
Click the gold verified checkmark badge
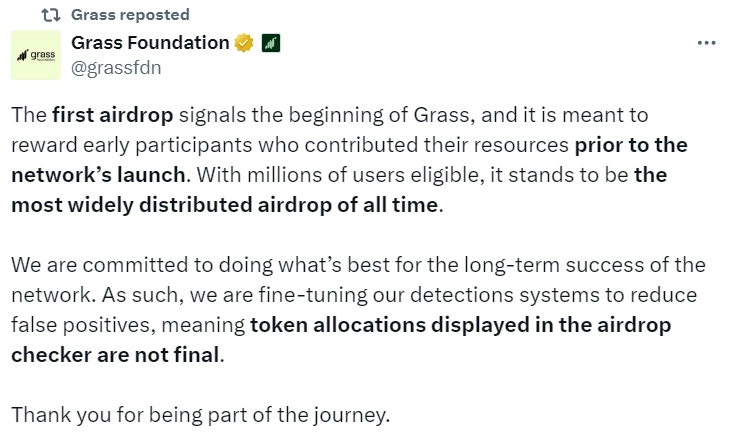pos(244,43)
